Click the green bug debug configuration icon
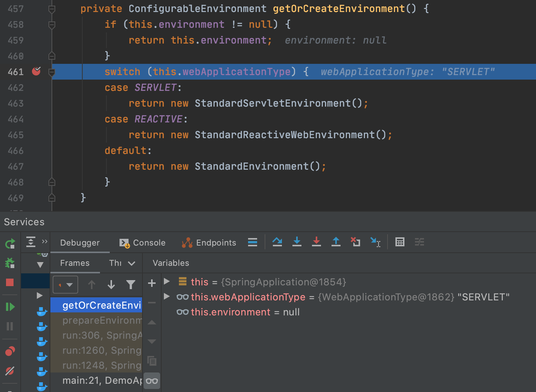 [x=10, y=263]
